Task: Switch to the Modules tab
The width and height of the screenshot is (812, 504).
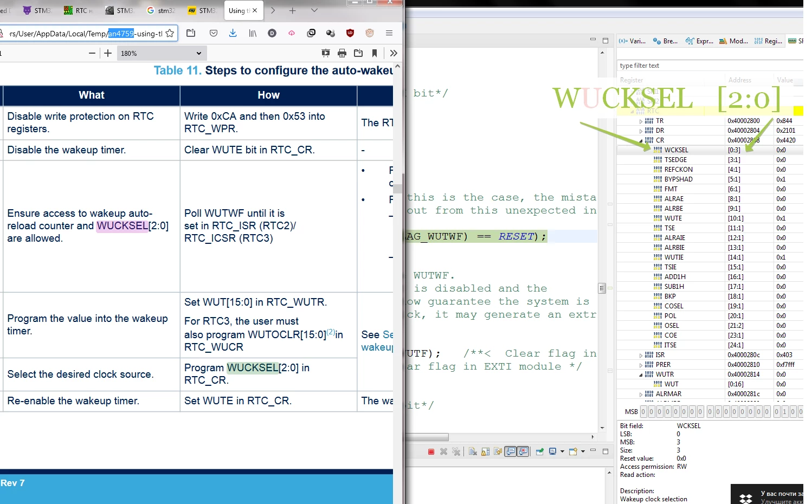Action: pyautogui.click(x=733, y=41)
